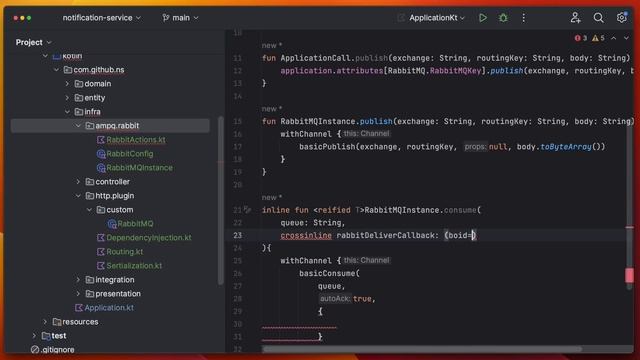
Task: Open the add collaborator person icon
Action: 576,18
